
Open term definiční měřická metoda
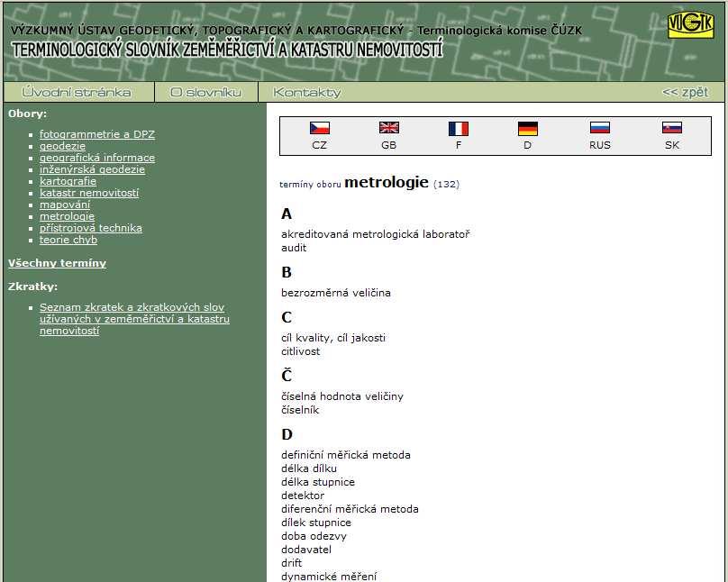[346, 455]
